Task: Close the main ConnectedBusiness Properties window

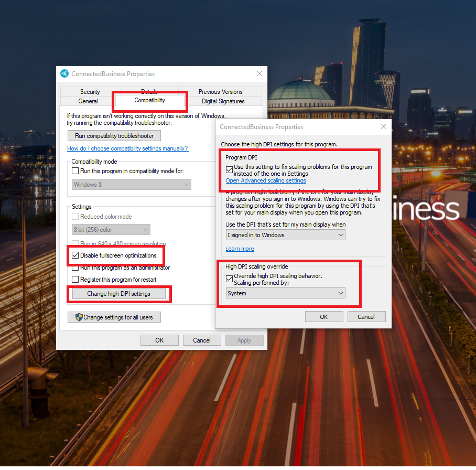Action: point(259,73)
